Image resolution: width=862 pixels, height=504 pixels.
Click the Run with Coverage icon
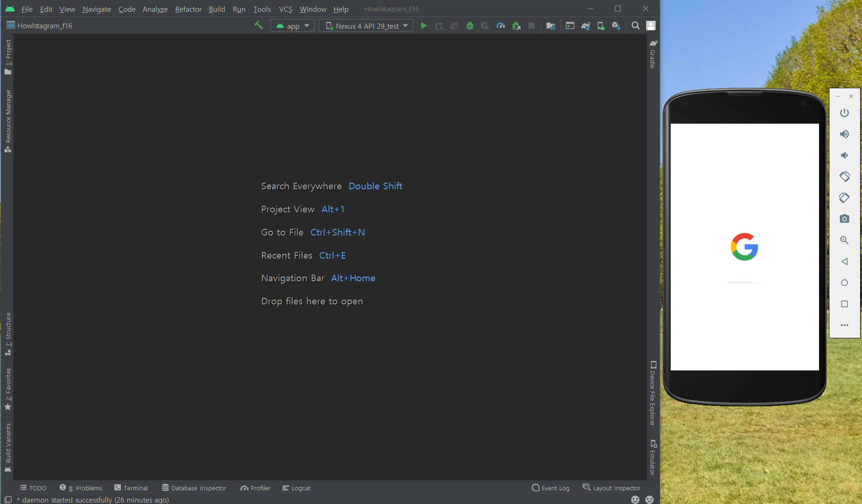click(485, 25)
